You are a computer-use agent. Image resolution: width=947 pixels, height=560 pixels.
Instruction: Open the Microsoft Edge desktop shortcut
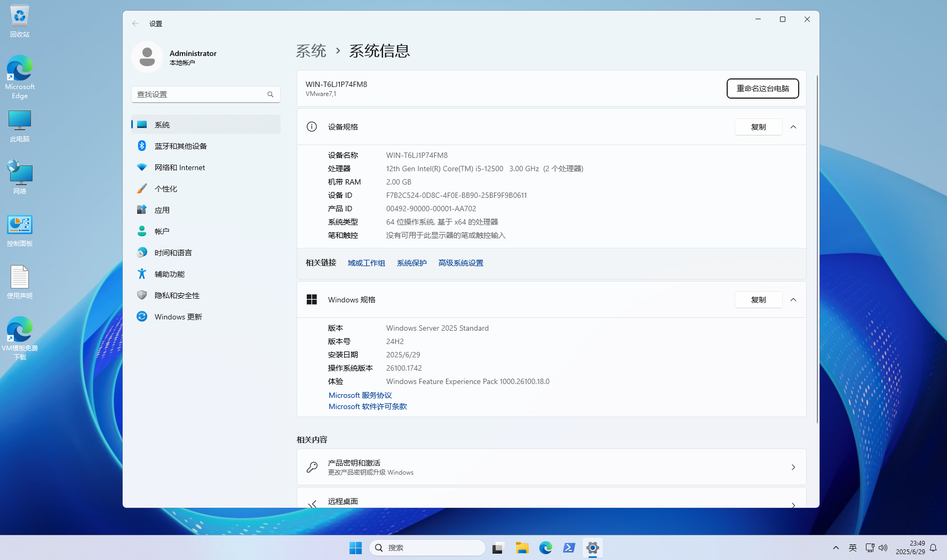click(20, 77)
